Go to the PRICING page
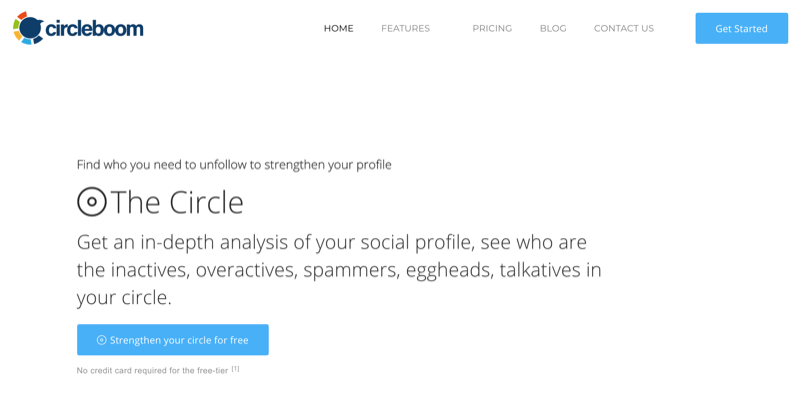This screenshot has height=393, width=800. point(492,29)
